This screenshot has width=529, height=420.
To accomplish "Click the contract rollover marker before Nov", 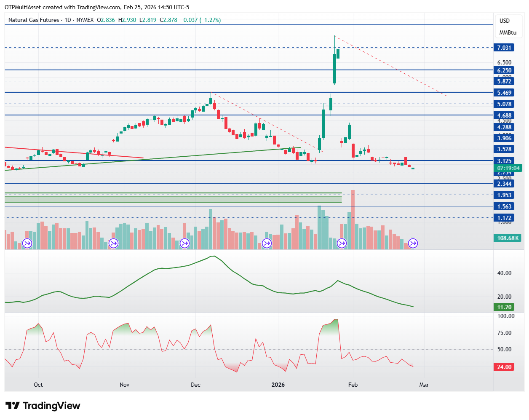I will (x=113, y=243).
